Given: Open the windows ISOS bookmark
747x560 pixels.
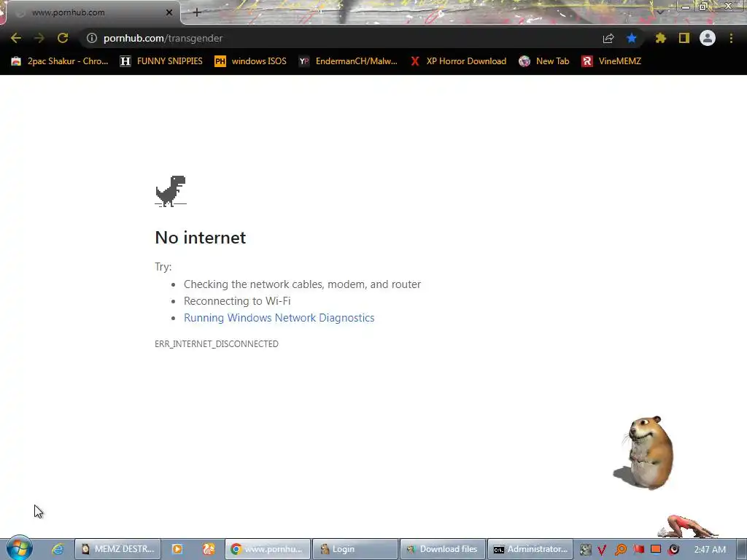Looking at the screenshot, I should pos(251,61).
